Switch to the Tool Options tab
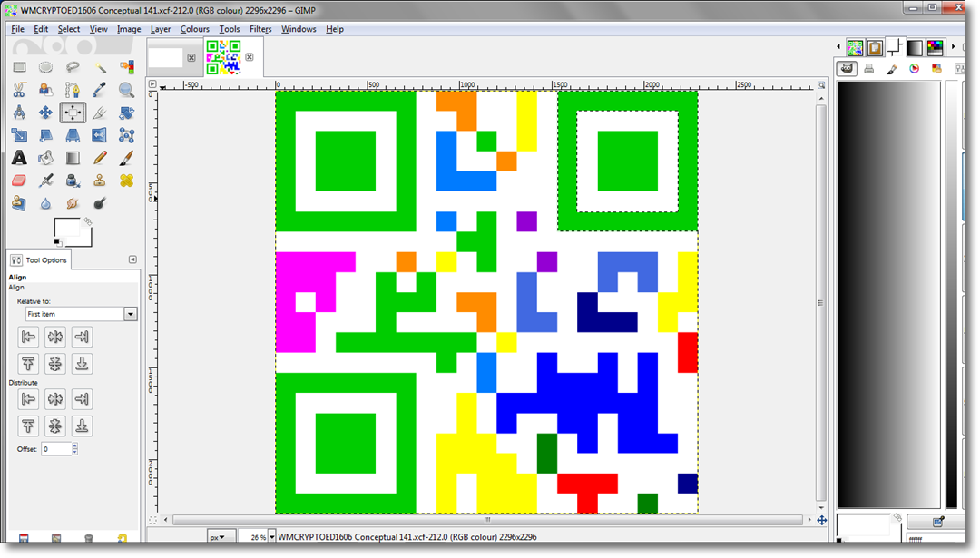The height and width of the screenshot is (558, 980). point(39,259)
